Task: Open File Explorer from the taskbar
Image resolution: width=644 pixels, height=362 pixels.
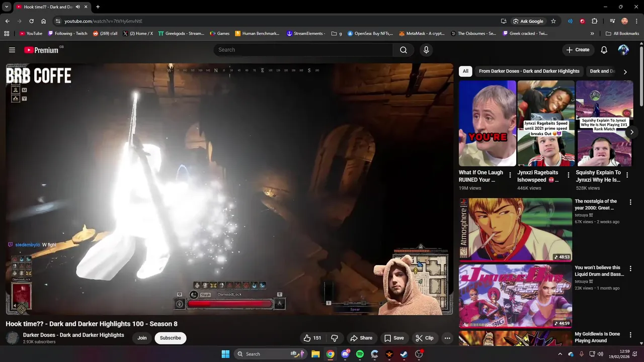Action: pyautogui.click(x=315, y=354)
